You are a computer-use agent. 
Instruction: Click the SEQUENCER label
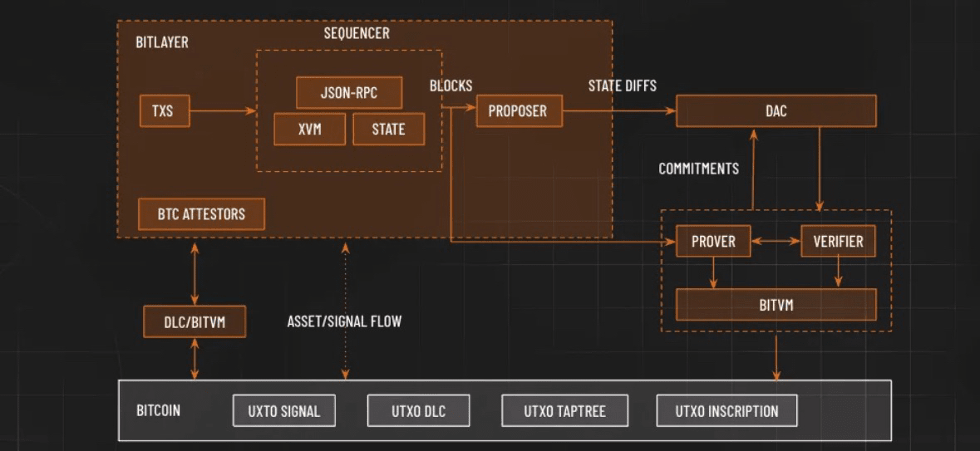[x=357, y=34]
